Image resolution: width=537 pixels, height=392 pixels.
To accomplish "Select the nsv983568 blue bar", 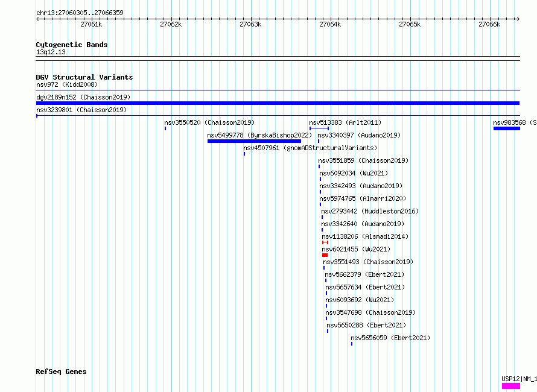I will pyautogui.click(x=506, y=128).
